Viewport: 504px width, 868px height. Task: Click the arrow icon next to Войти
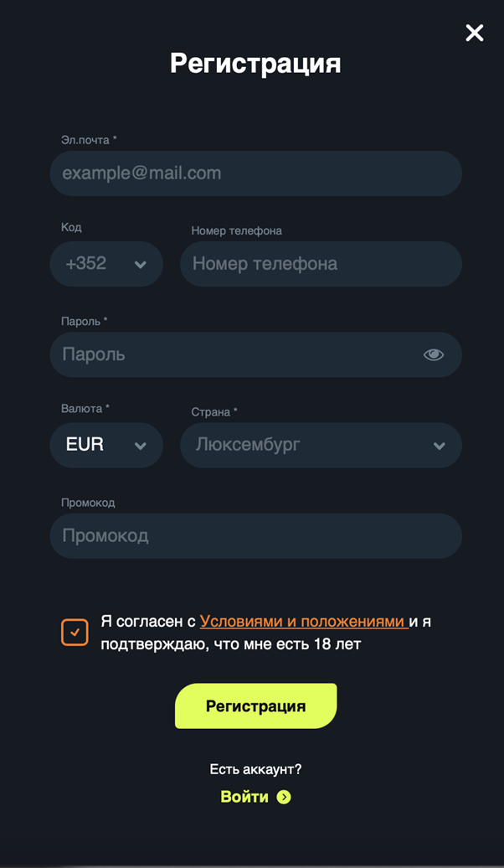pos(283,797)
